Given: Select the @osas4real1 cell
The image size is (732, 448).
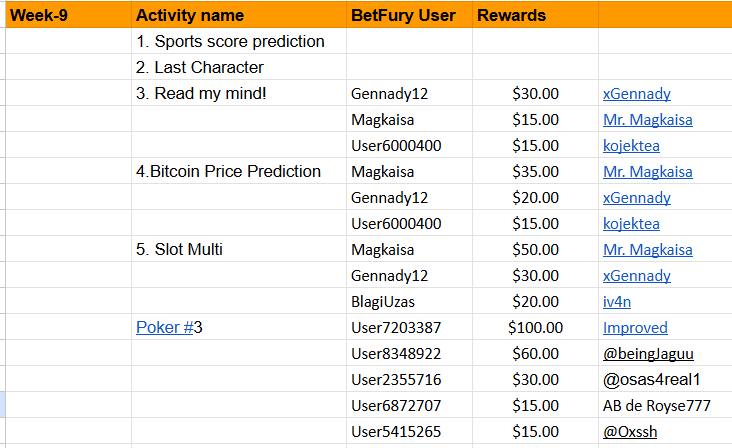Looking at the screenshot, I should point(665,379).
